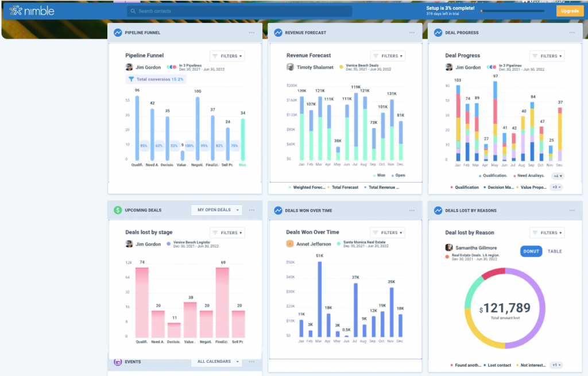Click the Pipeline Funnel widget's chart icon
This screenshot has height=376, width=588.
point(119,33)
